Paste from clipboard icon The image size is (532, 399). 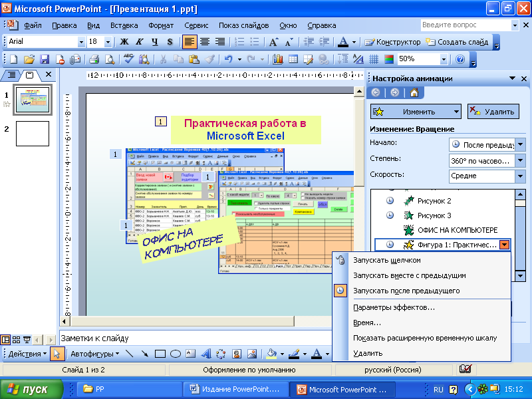pyautogui.click(x=194, y=59)
